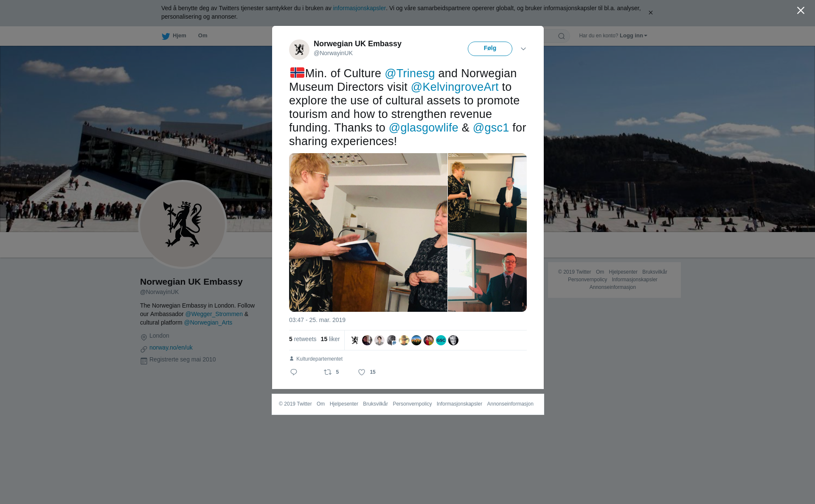The width and height of the screenshot is (815, 504).
Task: Like the tweet with the heart icon
Action: (x=362, y=372)
